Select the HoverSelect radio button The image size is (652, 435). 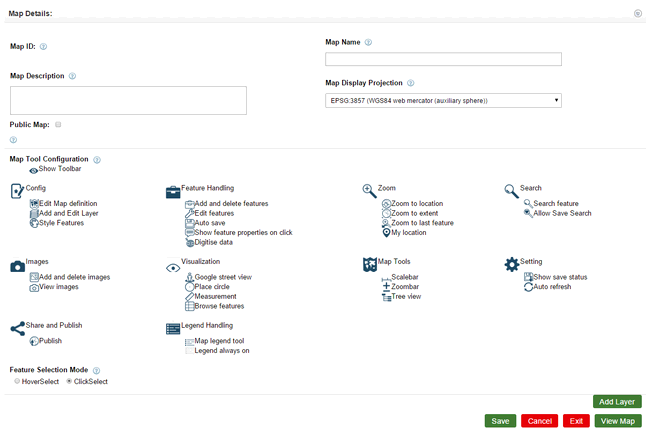pos(18,382)
